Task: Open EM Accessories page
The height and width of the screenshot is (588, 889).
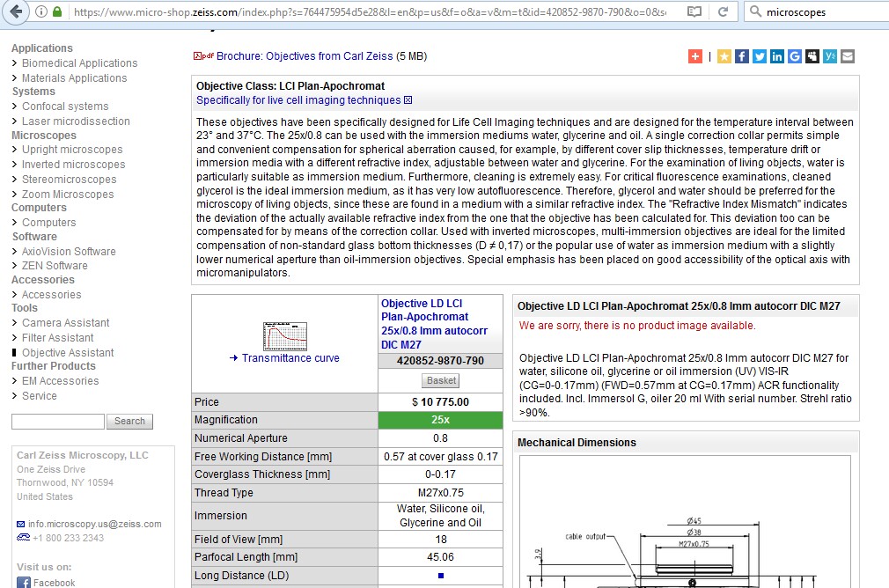Action: click(x=60, y=380)
